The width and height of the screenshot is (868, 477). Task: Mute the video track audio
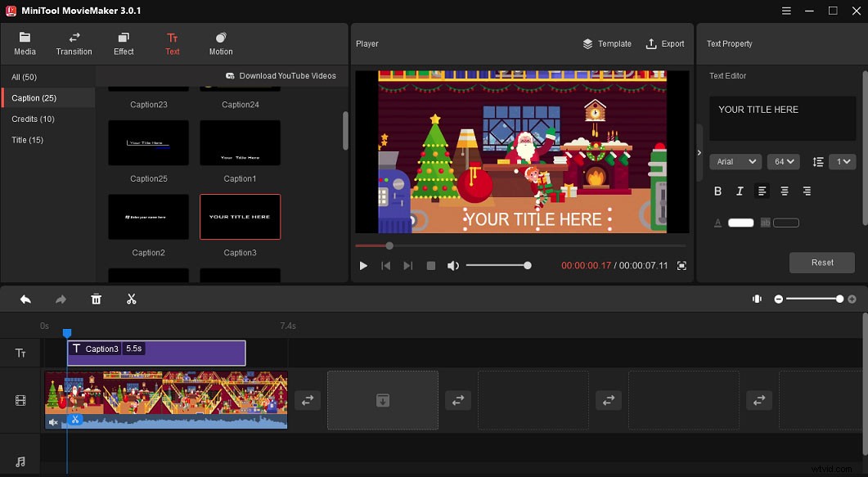coord(52,422)
